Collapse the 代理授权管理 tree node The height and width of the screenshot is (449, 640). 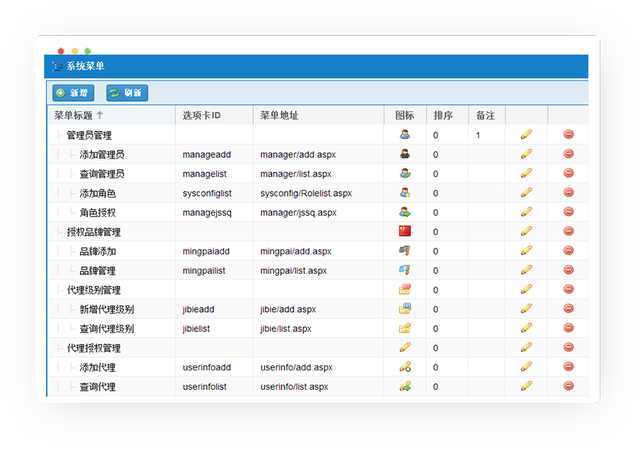click(59, 348)
